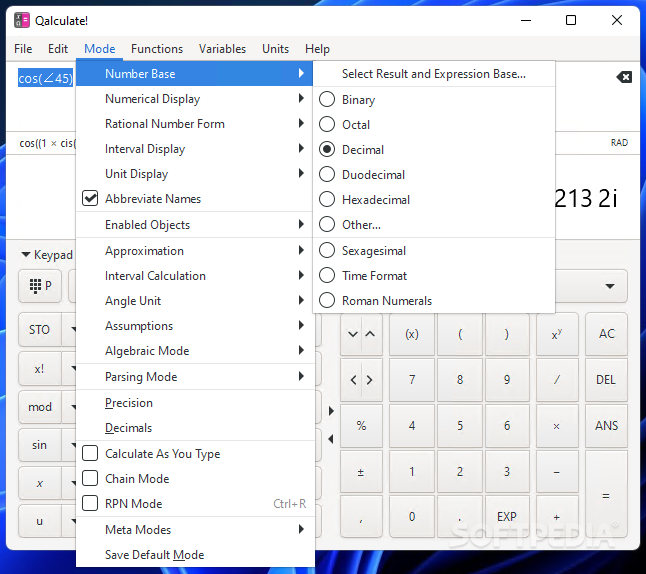This screenshot has height=574, width=646.
Task: Click the close parenthesis ) button
Action: coord(507,334)
